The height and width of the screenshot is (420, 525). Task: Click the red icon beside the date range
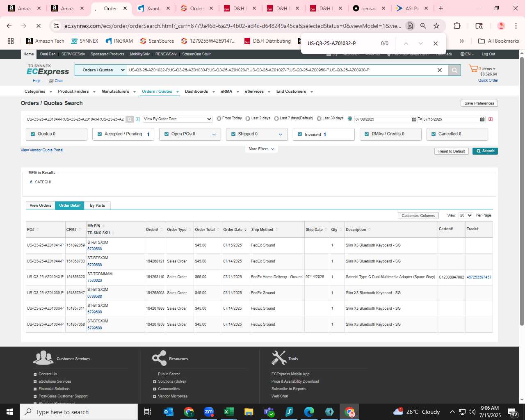(x=491, y=119)
